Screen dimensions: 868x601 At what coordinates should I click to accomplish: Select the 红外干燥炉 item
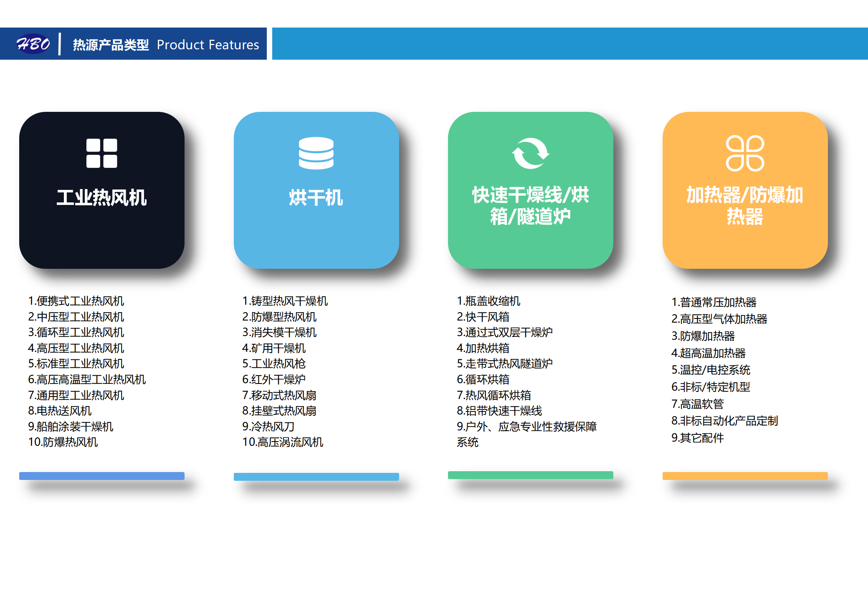pos(274,379)
